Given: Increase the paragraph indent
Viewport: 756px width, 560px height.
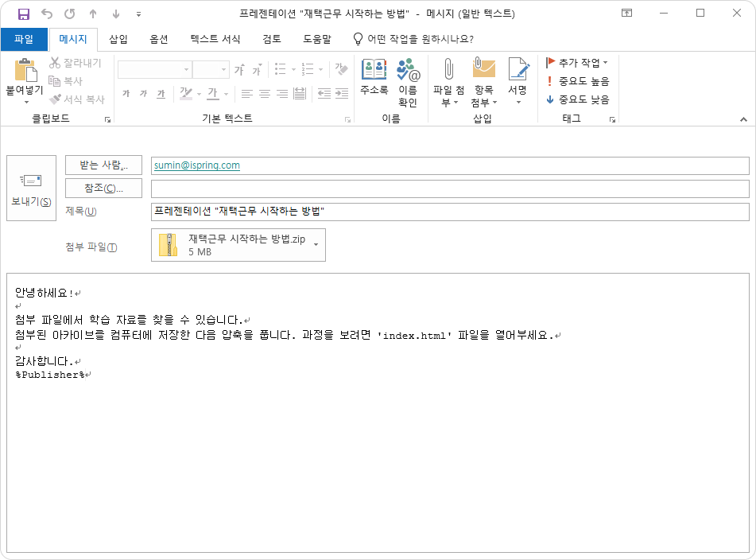Looking at the screenshot, I should 342,94.
